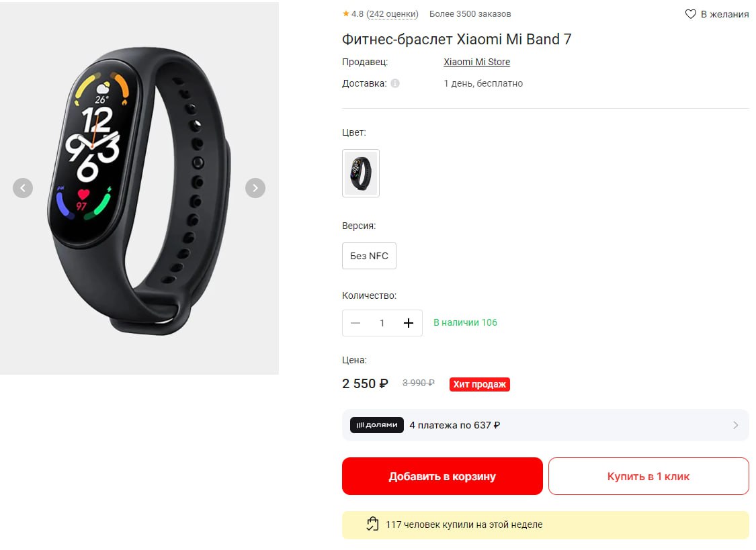Click the 4 платежа по 637 ₽ row
This screenshot has height=550, width=756.
(545, 425)
